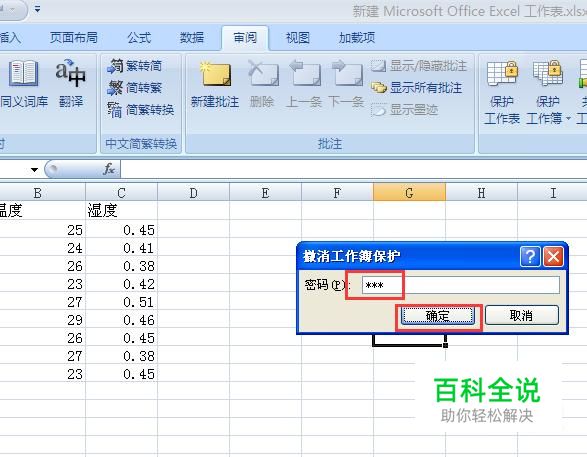
Task: Switch to the View (视图) tab
Action: [298, 37]
